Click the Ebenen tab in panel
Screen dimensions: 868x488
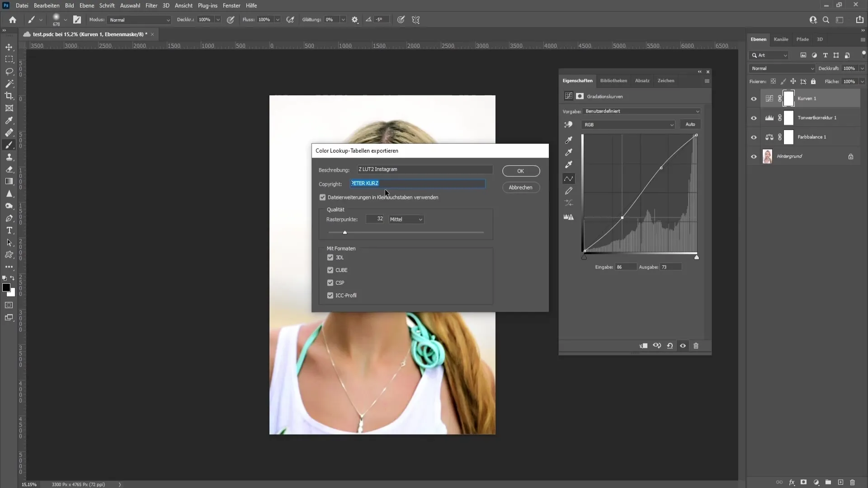coord(758,39)
